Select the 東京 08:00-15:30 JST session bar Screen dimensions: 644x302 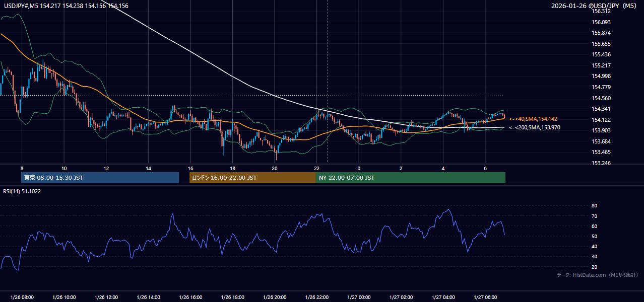(100, 178)
